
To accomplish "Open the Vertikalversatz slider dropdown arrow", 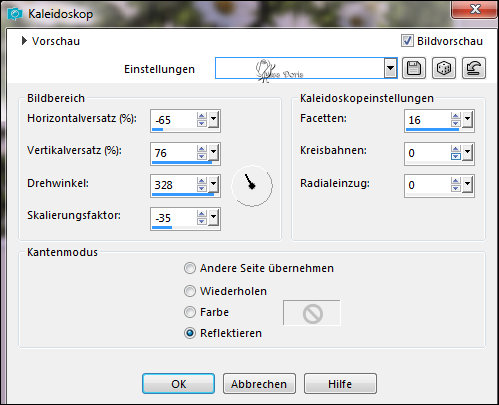I will pos(213,153).
